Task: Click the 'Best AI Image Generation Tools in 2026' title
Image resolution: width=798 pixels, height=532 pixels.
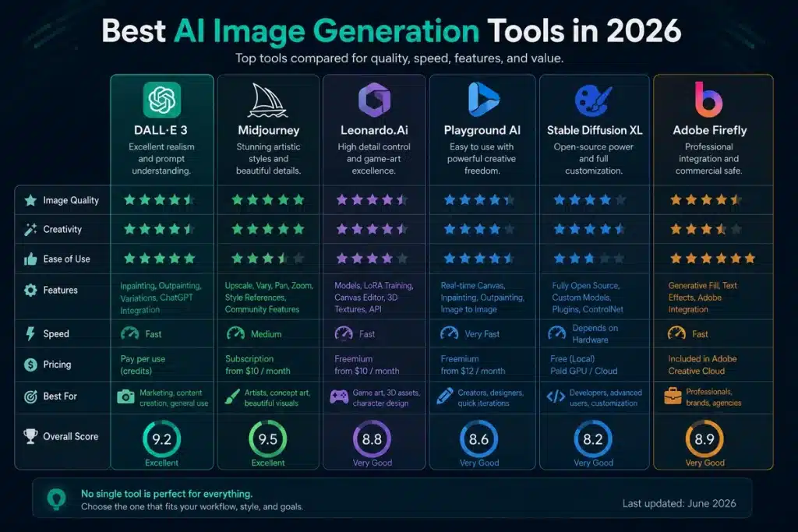Action: pos(391,31)
